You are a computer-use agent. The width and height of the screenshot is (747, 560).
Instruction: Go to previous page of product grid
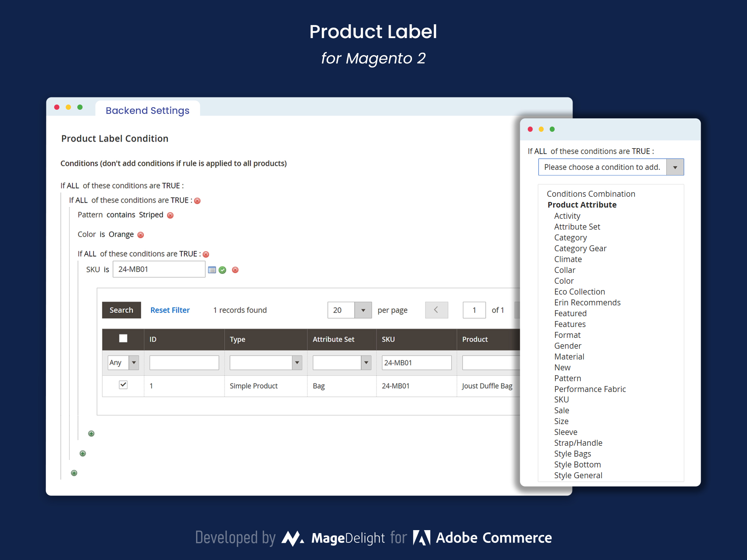point(436,310)
